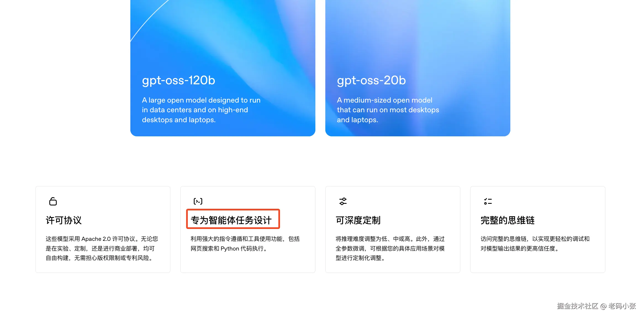Click the medium-sized open model description text
The width and height of the screenshot is (644, 318).
(388, 110)
